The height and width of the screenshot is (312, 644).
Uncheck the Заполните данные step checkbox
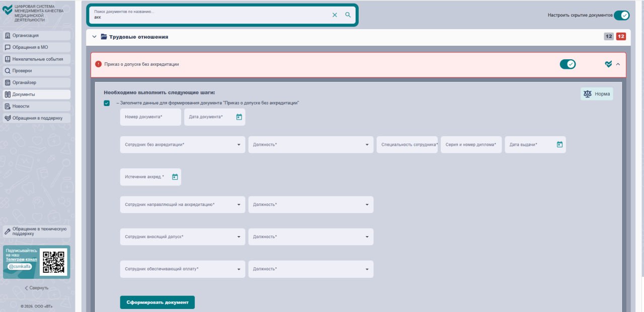tap(107, 103)
